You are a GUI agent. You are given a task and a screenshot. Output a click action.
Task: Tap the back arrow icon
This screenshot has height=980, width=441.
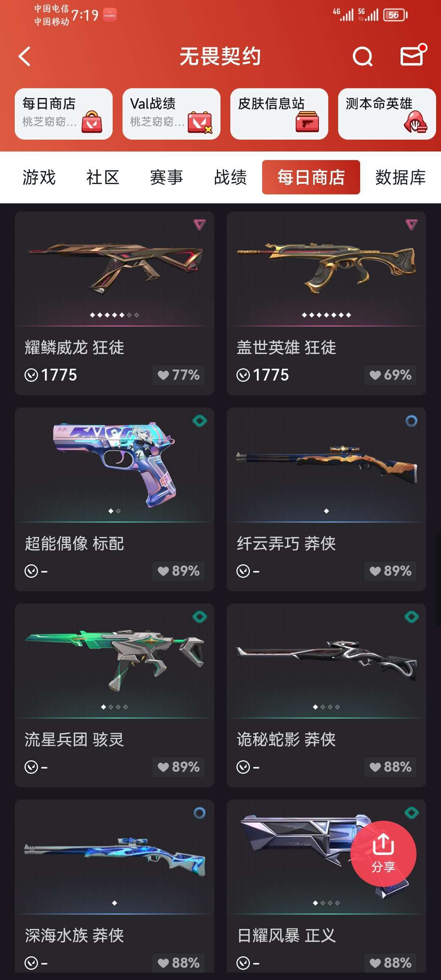pyautogui.click(x=25, y=56)
